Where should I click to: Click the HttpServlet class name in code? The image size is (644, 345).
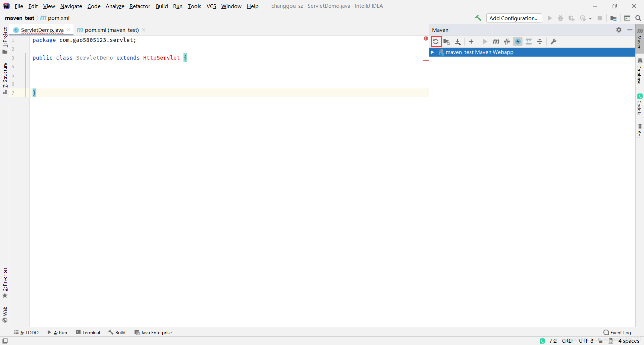(x=161, y=58)
